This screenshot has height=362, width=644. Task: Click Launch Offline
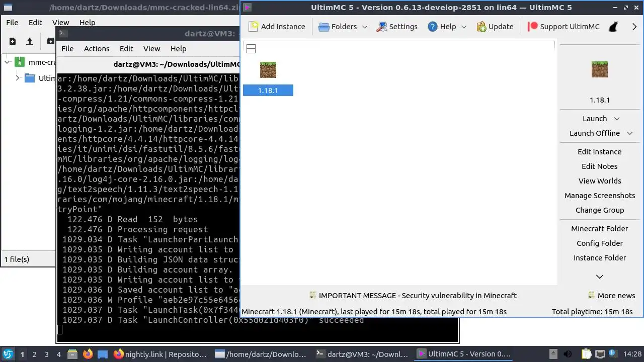[x=595, y=133]
